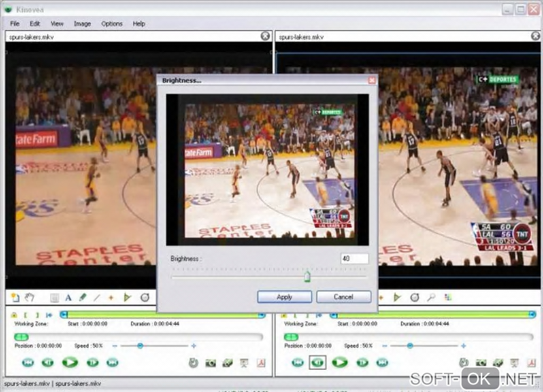Select the angle tool in right player toolbar
This screenshot has height=392, width=543.
pos(397,297)
